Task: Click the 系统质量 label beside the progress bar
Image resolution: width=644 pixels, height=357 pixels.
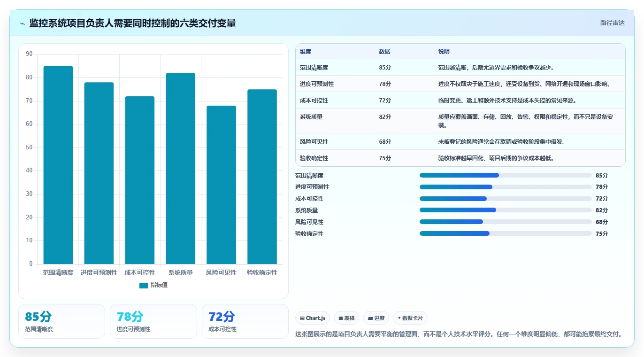Action: pyautogui.click(x=307, y=210)
